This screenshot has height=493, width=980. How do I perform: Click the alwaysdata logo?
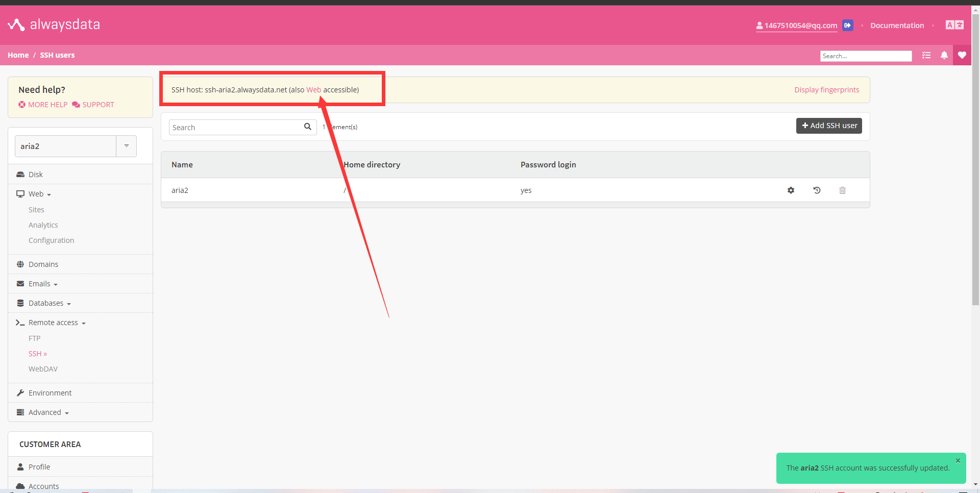(x=54, y=24)
